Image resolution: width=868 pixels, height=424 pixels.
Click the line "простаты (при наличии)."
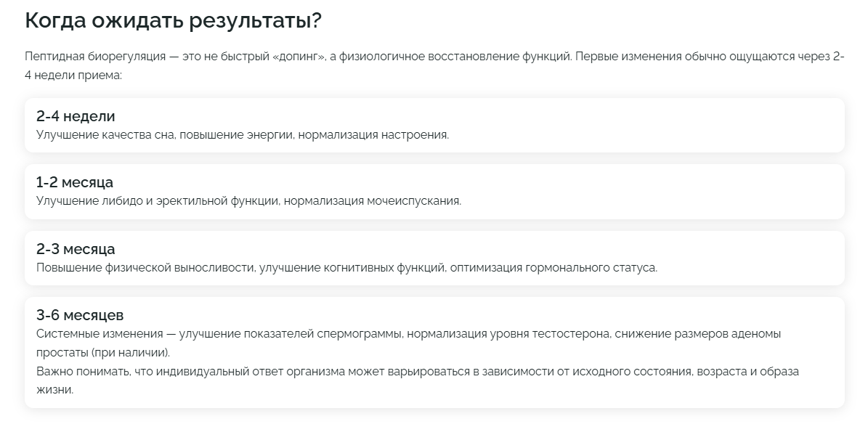pos(102,352)
